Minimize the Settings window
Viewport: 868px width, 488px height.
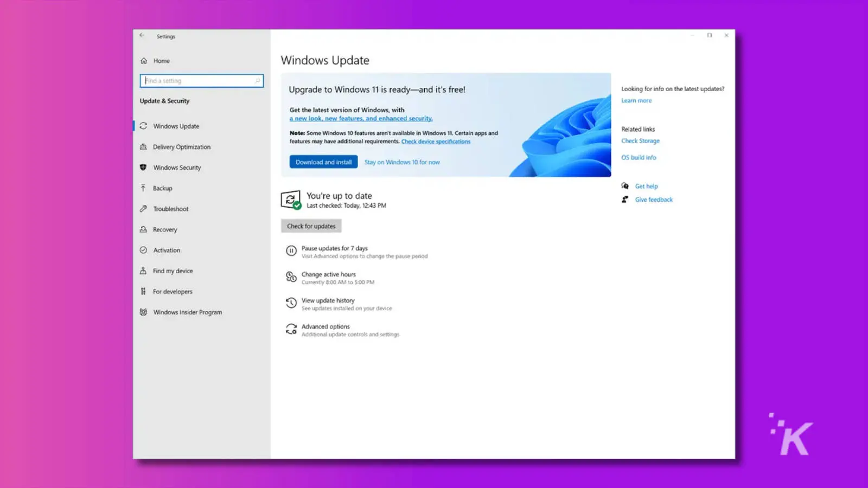692,35
